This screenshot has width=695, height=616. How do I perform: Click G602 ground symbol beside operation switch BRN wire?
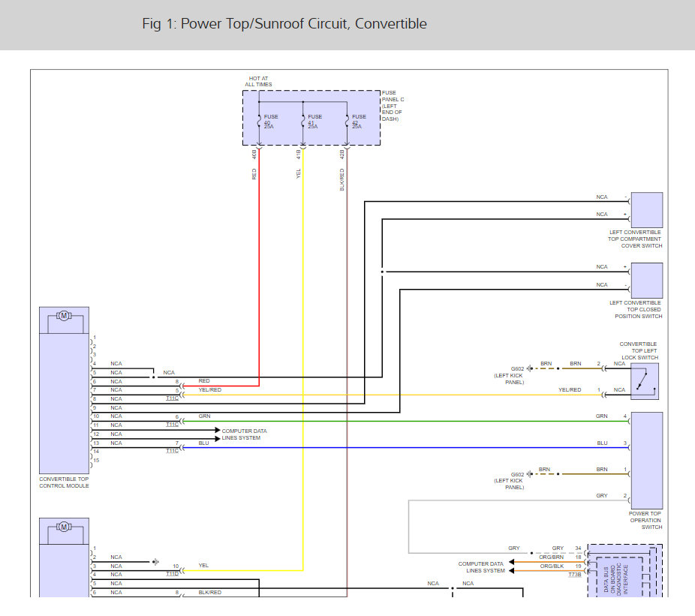click(x=530, y=473)
